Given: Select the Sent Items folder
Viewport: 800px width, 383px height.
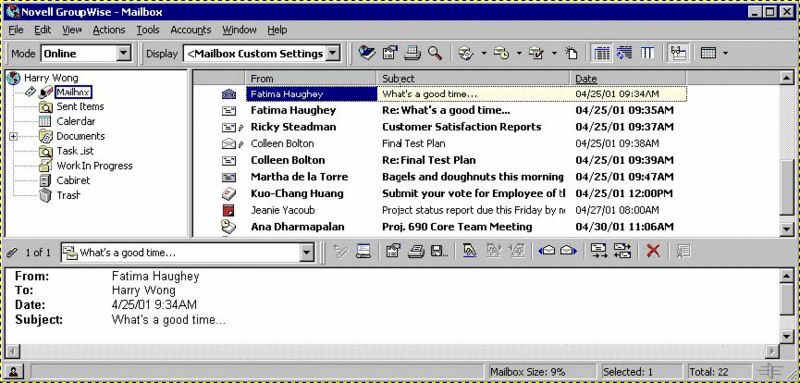Looking at the screenshot, I should 80,107.
